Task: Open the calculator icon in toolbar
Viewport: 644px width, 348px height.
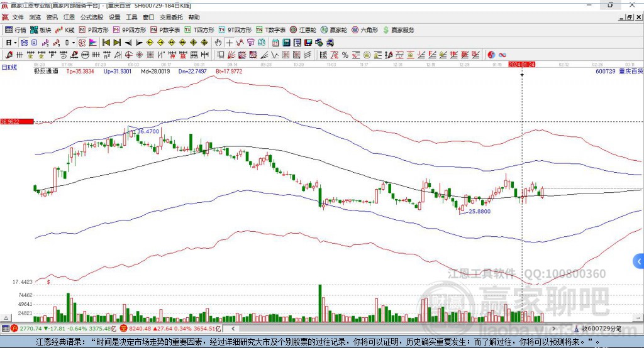Action: pyautogui.click(x=286, y=43)
